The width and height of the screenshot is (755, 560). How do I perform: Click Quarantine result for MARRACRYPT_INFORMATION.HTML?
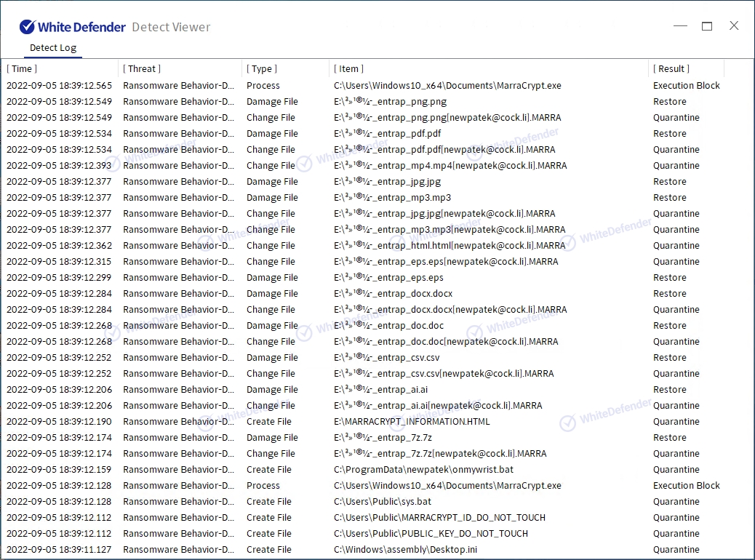676,421
